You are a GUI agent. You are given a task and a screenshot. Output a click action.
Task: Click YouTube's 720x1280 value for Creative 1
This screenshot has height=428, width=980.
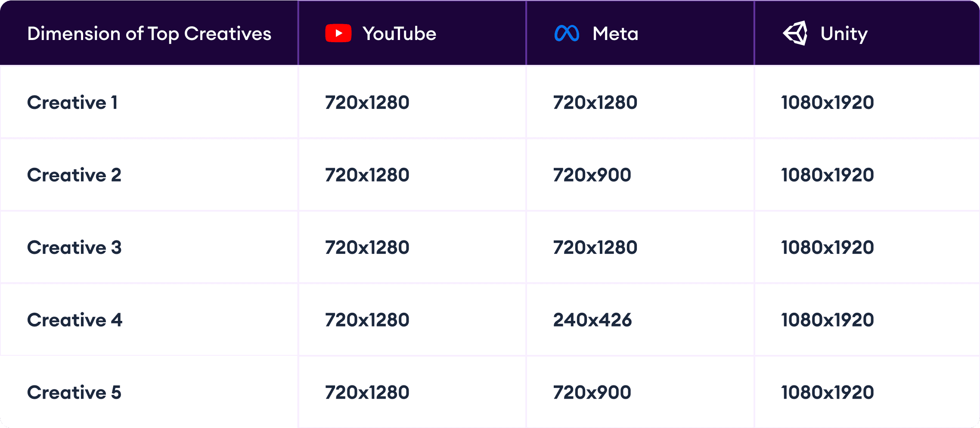[367, 102]
